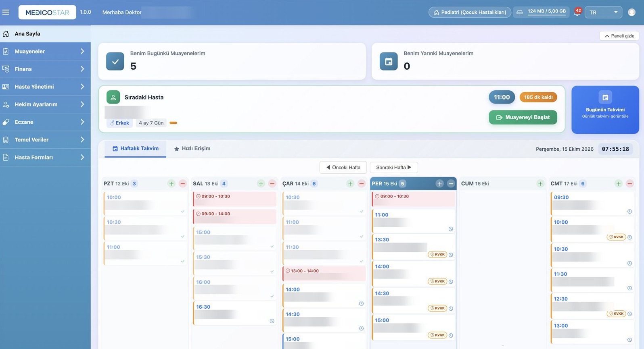This screenshot has height=349, width=644.
Task: Open the 09:30 appointment on CMT 17 Eki
Action: point(592,204)
